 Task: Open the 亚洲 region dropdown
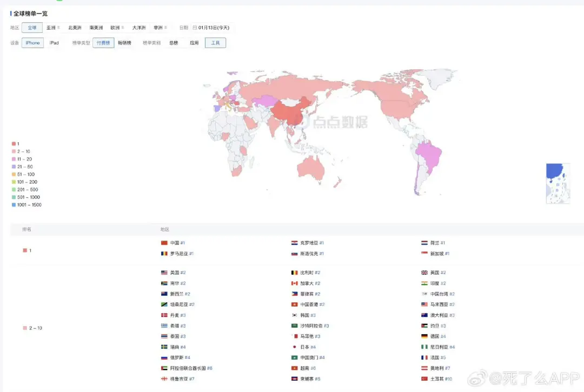[52, 27]
